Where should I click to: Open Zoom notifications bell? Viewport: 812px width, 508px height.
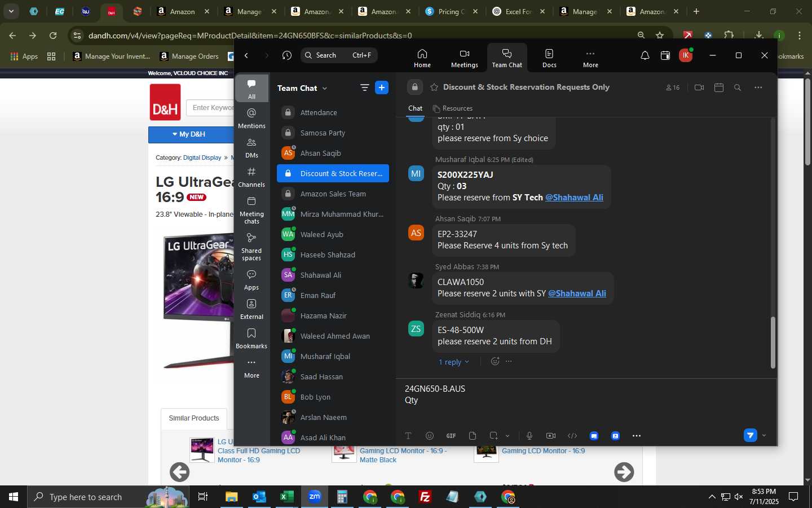(645, 55)
